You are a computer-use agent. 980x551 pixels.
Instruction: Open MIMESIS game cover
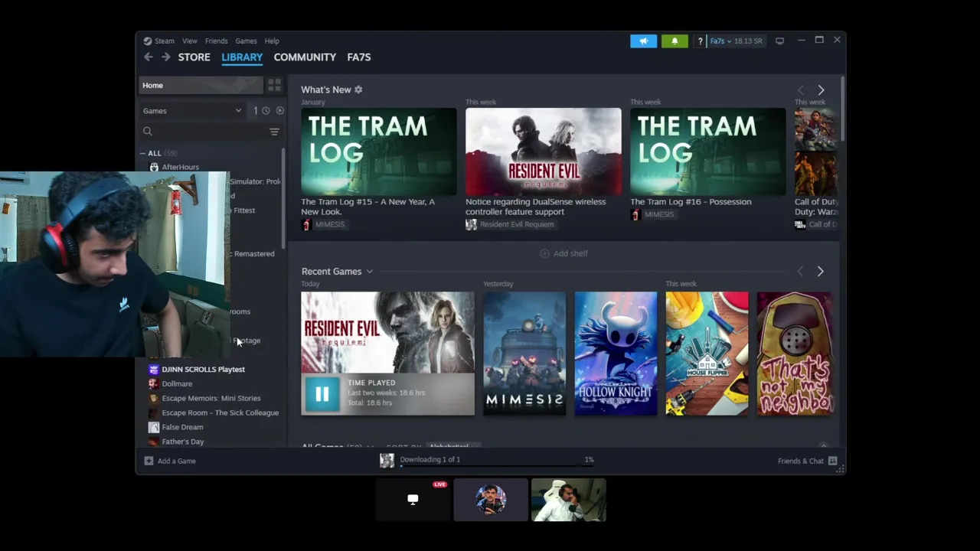(524, 354)
